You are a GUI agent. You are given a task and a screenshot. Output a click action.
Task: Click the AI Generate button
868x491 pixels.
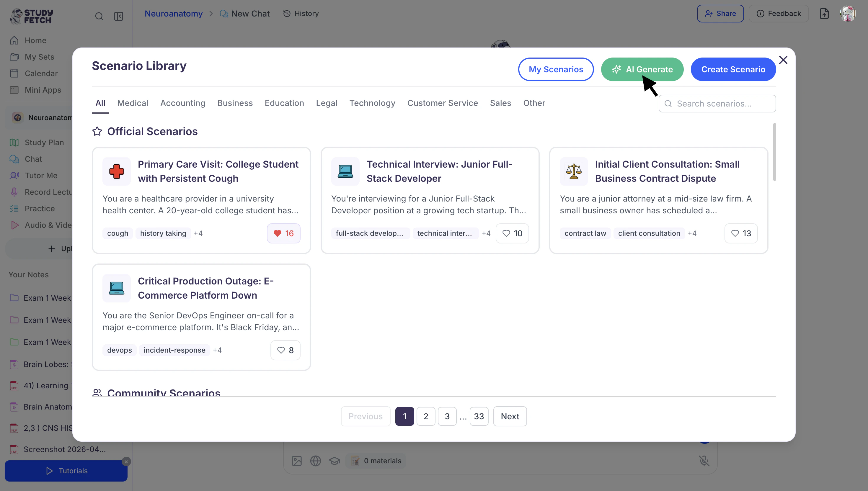642,69
